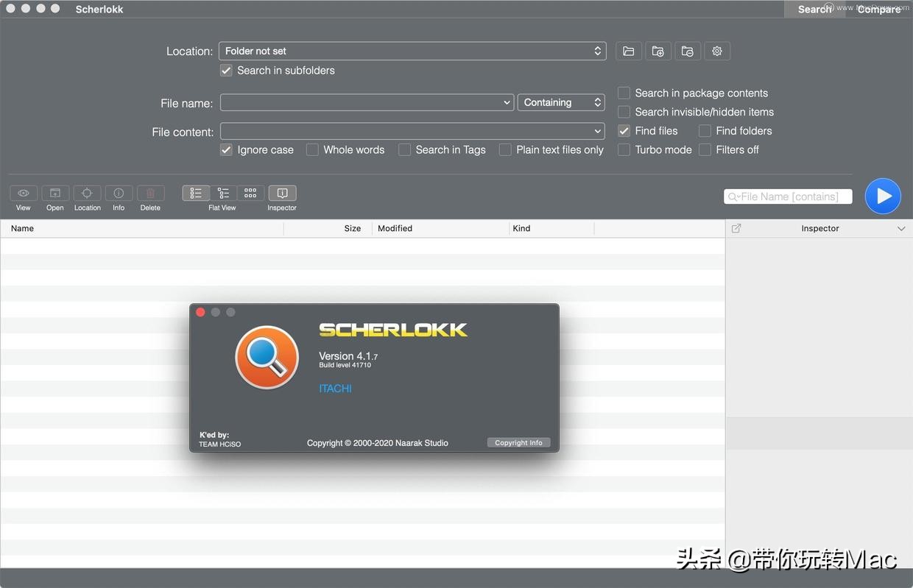Image resolution: width=913 pixels, height=588 pixels.
Task: Toggle Find files checkbox
Action: [x=624, y=130]
